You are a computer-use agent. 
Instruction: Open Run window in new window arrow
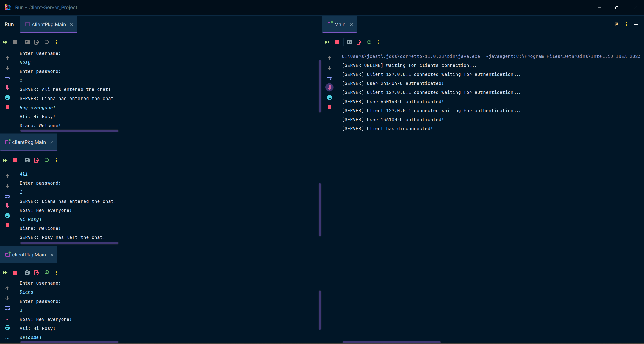pos(617,24)
